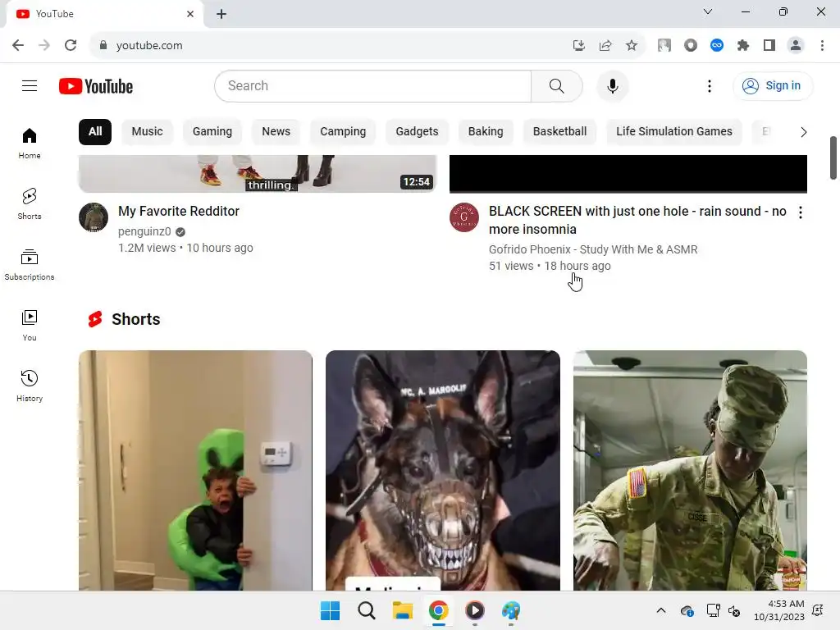Select the Baking category chip
Image resolution: width=840 pixels, height=630 pixels.
(x=486, y=132)
